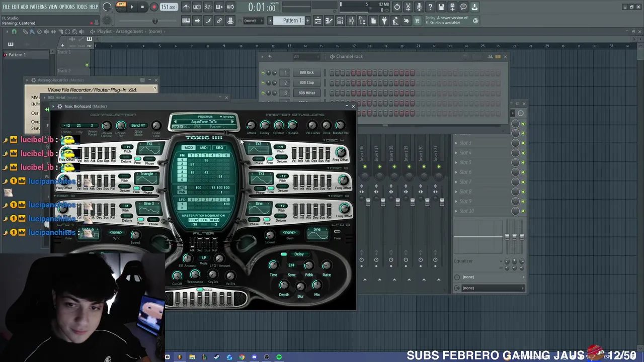Select the playlist draw pencil tool
This screenshot has height=362, width=644.
click(x=25, y=31)
